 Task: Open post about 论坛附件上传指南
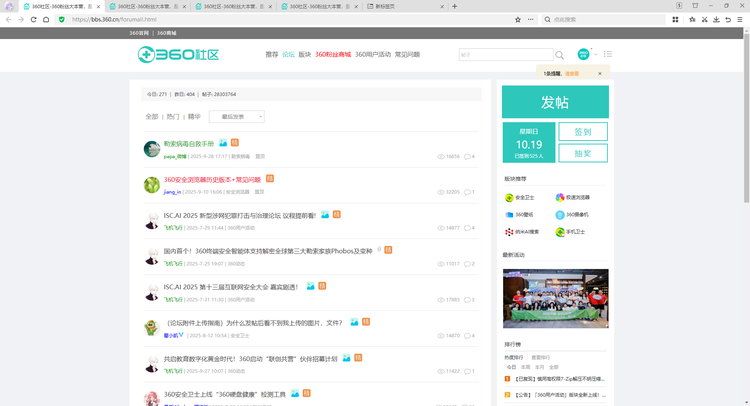click(253, 323)
